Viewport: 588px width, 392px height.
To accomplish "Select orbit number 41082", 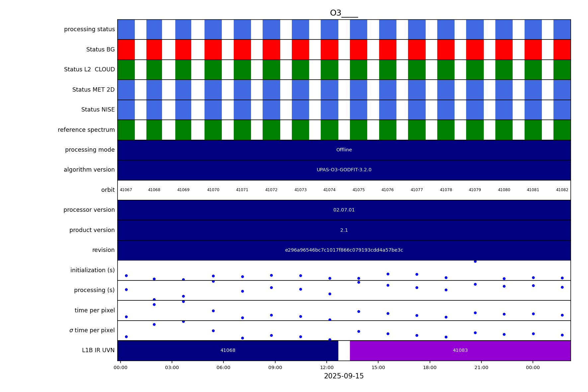I will 562,190.
